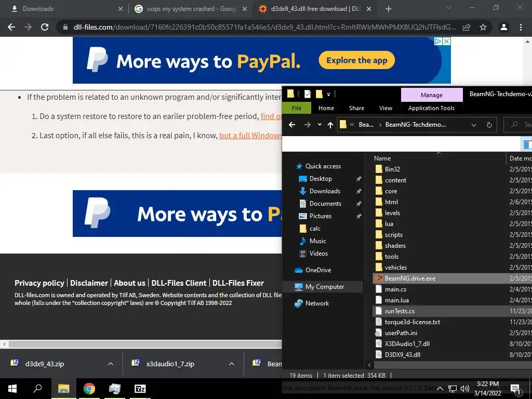Open the Home ribbon tab
This screenshot has height=399, width=532.
tap(326, 108)
